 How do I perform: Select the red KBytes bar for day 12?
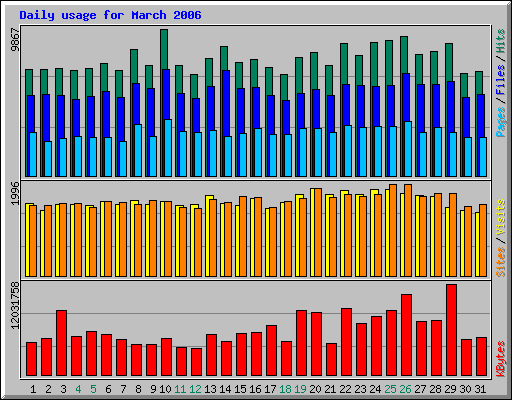pyautogui.click(x=196, y=362)
